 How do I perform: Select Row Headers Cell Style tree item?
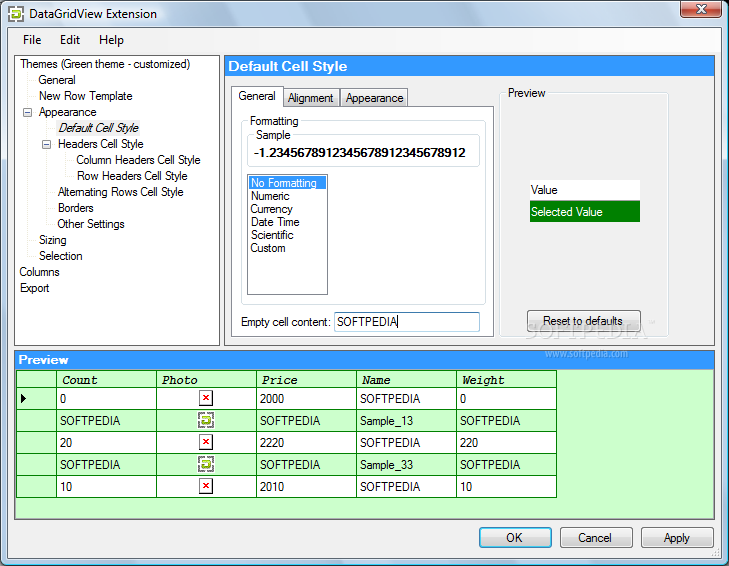(132, 176)
